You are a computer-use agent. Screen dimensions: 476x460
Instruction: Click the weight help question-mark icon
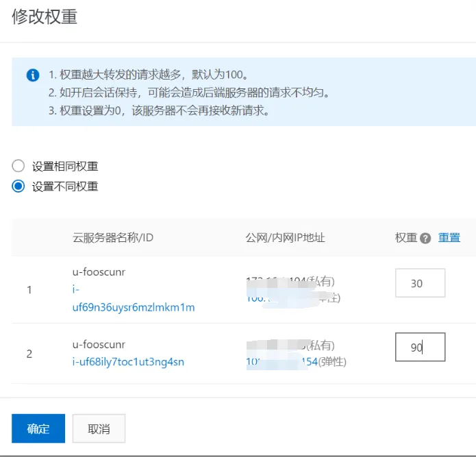[x=425, y=239]
